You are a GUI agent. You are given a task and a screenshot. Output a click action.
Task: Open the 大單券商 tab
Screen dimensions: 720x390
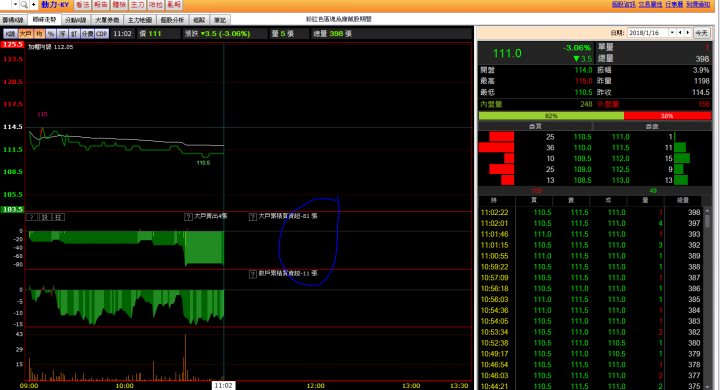coord(107,20)
